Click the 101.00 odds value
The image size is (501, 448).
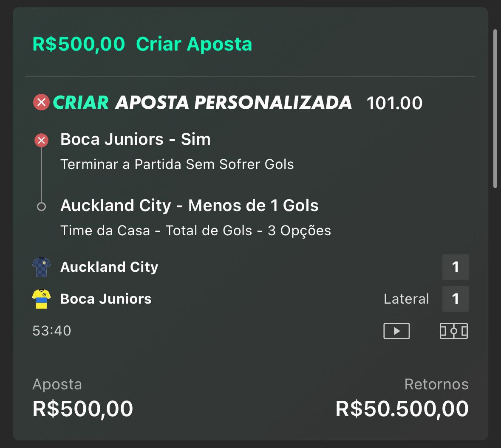click(x=394, y=103)
